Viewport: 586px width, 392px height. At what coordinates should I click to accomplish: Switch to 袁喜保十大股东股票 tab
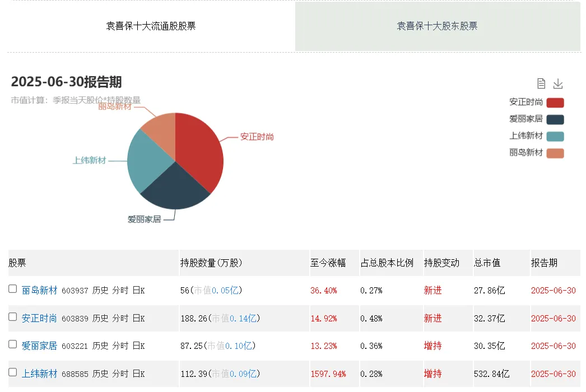(437, 26)
